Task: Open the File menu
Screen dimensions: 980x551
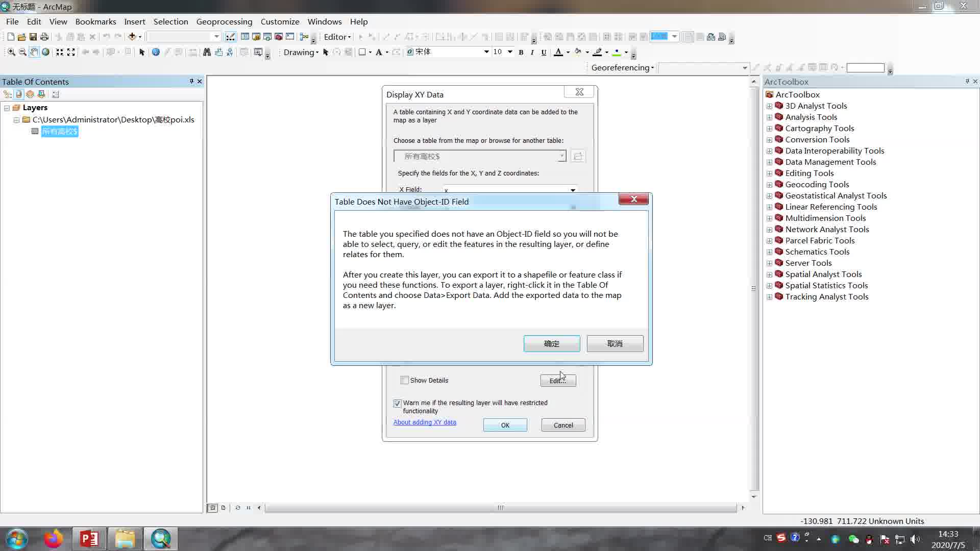Action: click(x=12, y=21)
